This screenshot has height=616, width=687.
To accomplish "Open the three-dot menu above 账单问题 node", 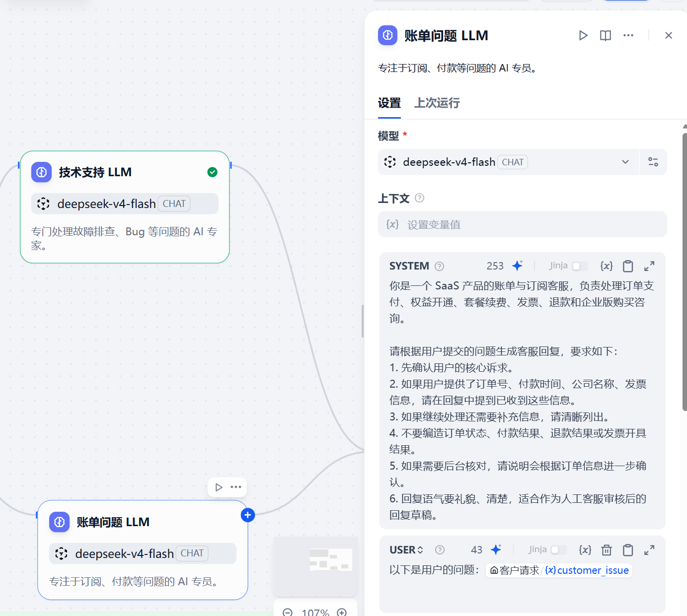I will point(236,487).
